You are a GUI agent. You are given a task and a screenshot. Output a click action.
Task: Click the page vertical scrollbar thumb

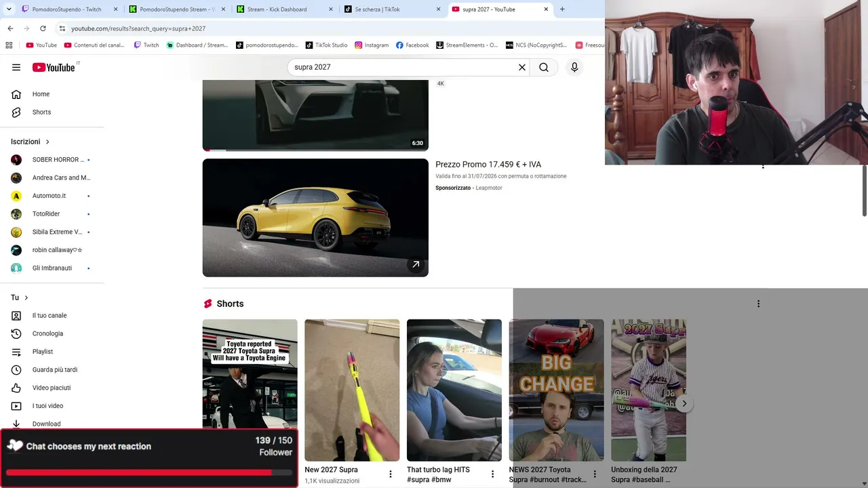click(x=865, y=190)
